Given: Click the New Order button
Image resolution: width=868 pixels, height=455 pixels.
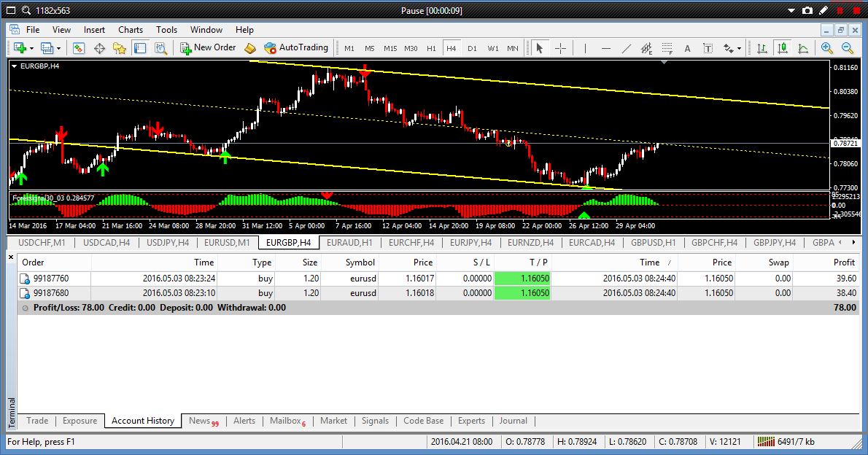Looking at the screenshot, I should 208,47.
